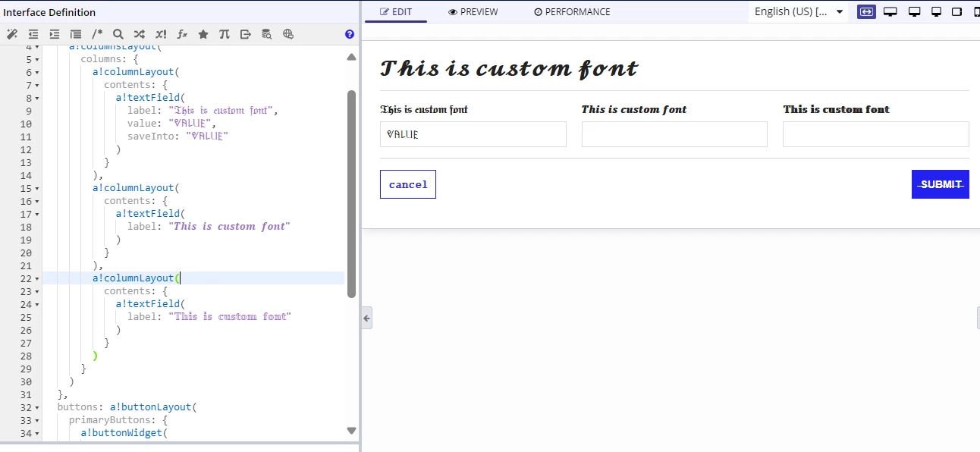Screen dimensions: 980x452
Task: Collapse code fold at line 5
Action: 37,59
